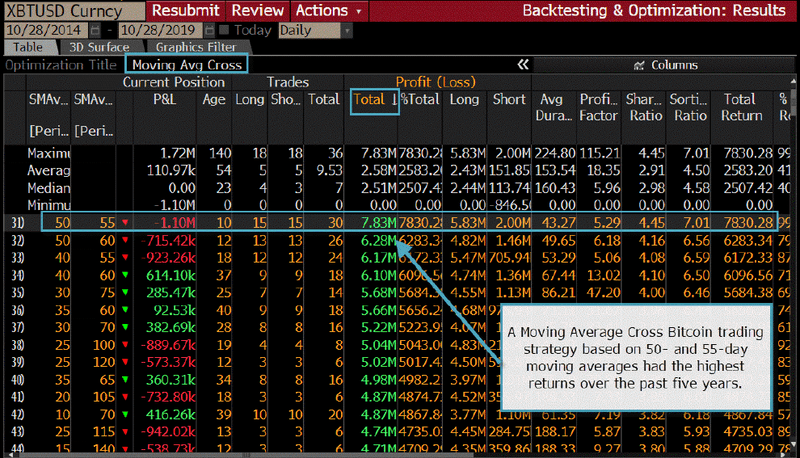Click green down arrow in row 34
This screenshot has width=800, height=458.
pyautogui.click(x=123, y=275)
